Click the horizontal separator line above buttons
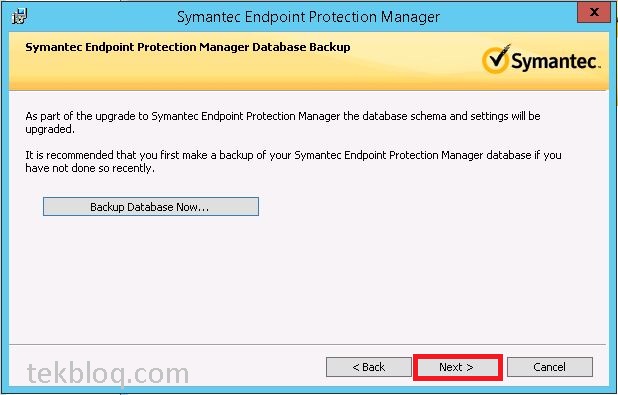 click(x=309, y=344)
